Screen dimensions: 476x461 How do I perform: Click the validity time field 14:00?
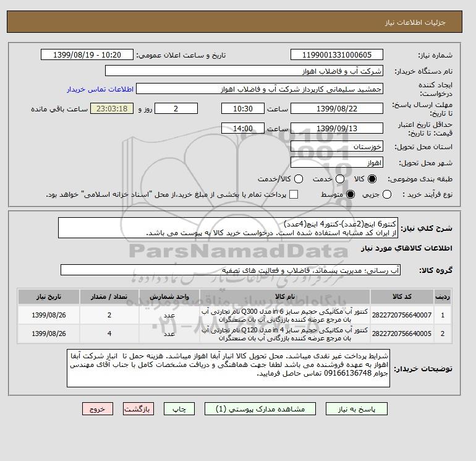point(243,128)
